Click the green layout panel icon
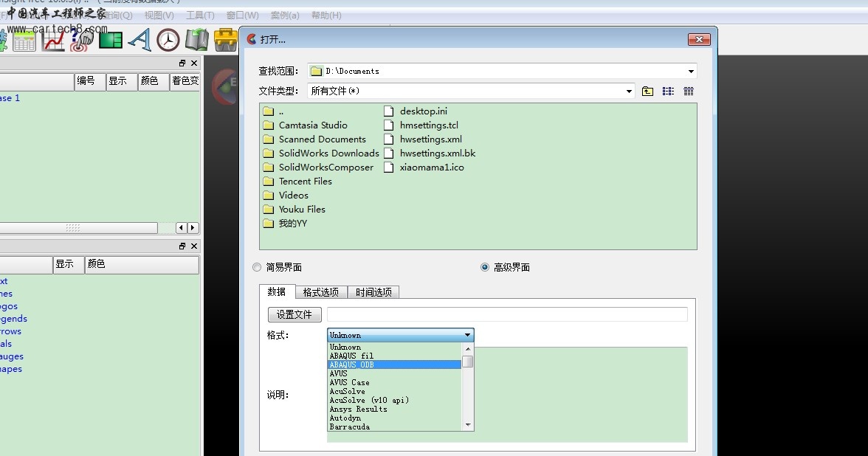This screenshot has width=868, height=456. pyautogui.click(x=111, y=40)
